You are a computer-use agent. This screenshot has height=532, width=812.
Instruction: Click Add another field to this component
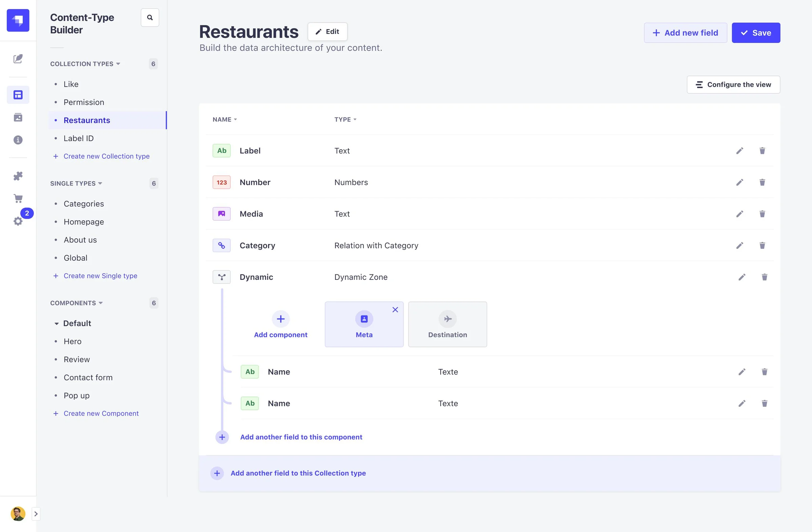(x=301, y=437)
